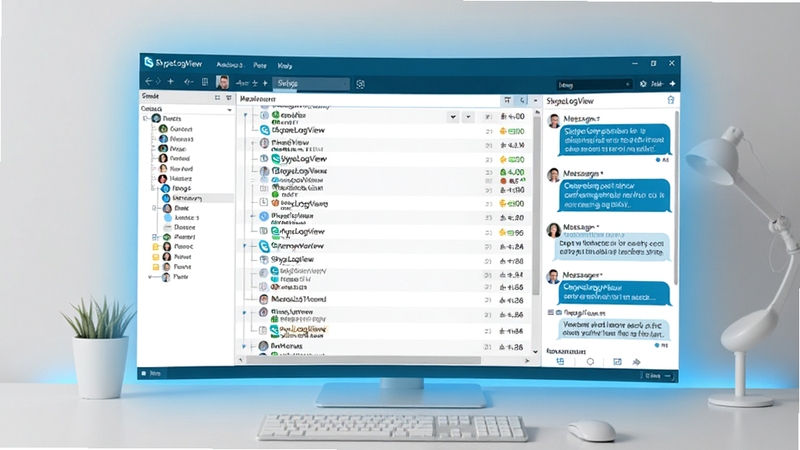The width and height of the screenshot is (800, 450).
Task: Open the dropdown arrow below the left panel header
Action: coord(229,110)
